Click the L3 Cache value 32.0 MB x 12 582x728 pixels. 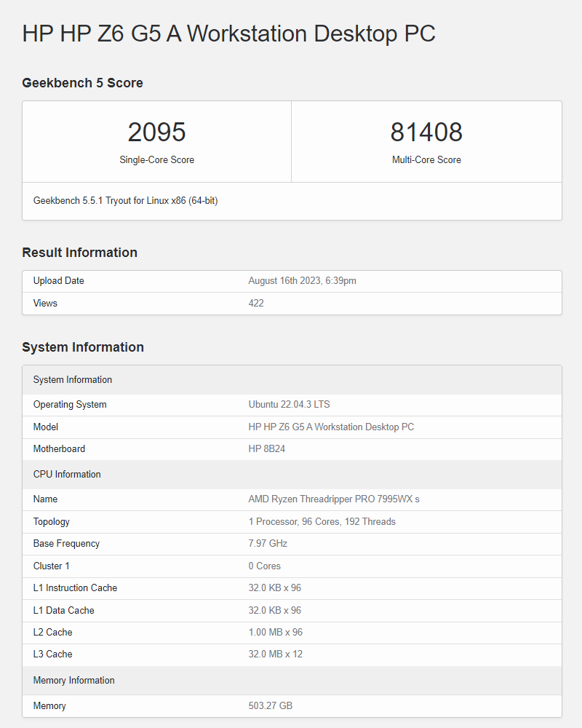coord(275,654)
